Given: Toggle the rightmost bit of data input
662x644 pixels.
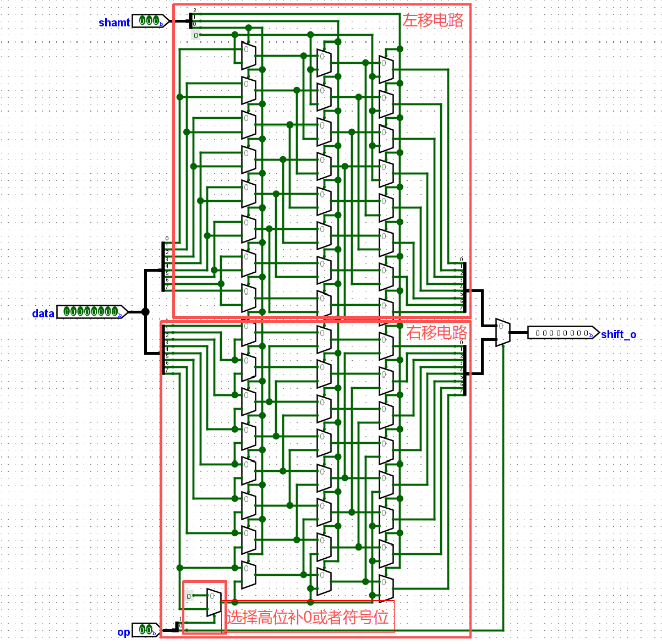Looking at the screenshot, I should pos(115,312).
